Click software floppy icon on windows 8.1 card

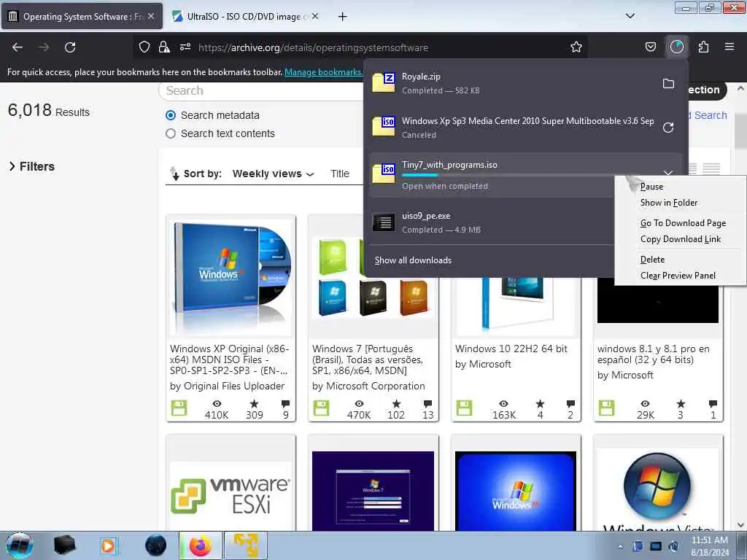click(606, 408)
